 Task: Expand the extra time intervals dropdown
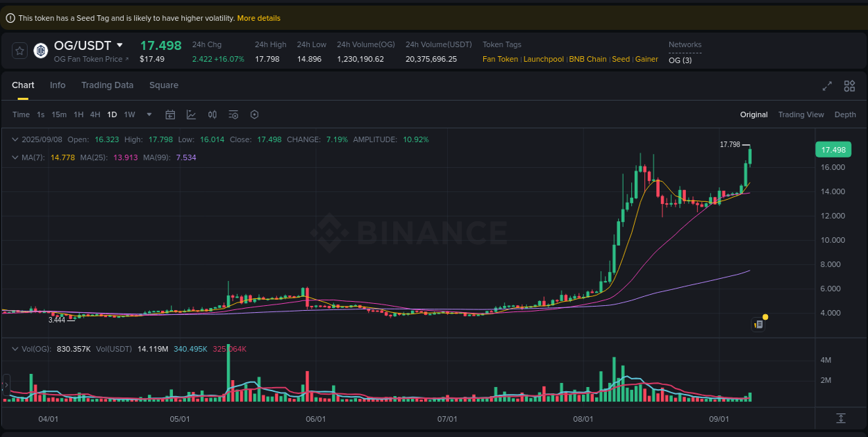(x=148, y=114)
